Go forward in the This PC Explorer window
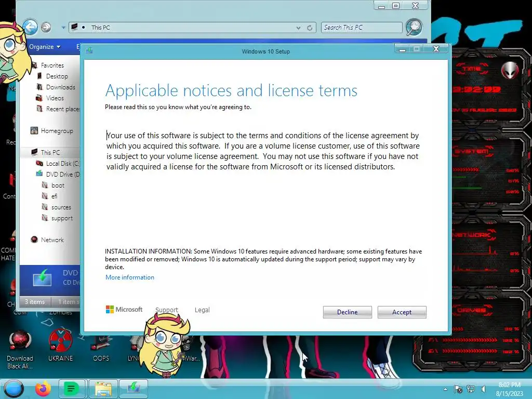 46,27
